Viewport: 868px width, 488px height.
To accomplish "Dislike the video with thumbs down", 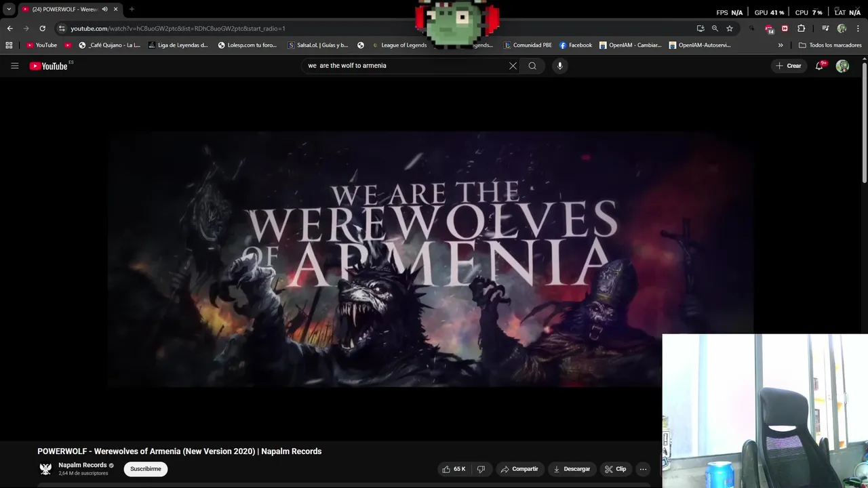I will point(481,469).
